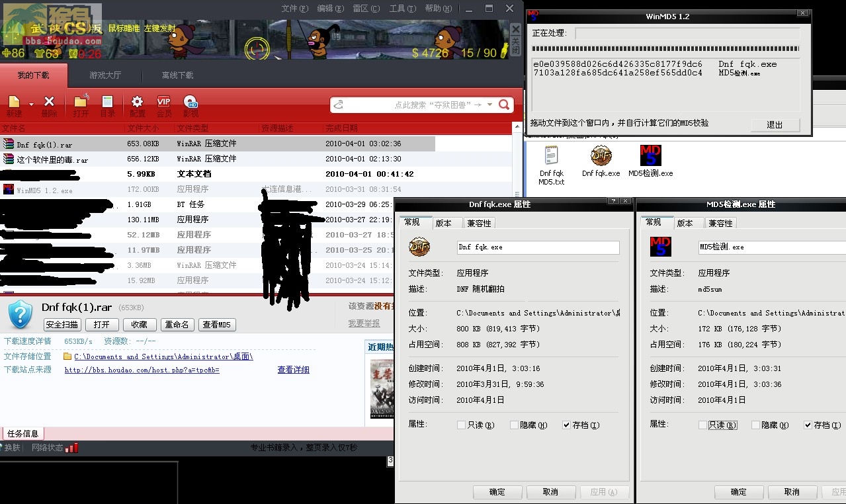This screenshot has width=846, height=504.
Task: Sort the list by the 文件名 column header
Action: (62, 128)
